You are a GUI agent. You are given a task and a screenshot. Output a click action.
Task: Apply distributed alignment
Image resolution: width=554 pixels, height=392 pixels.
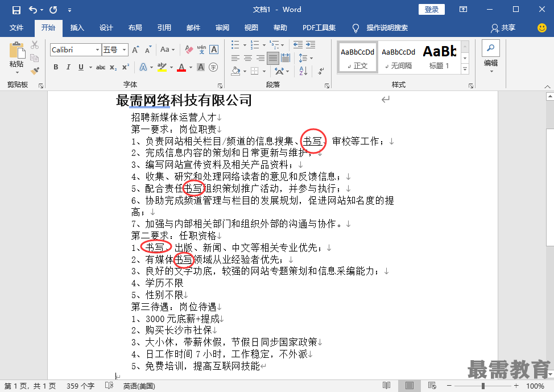click(x=286, y=58)
